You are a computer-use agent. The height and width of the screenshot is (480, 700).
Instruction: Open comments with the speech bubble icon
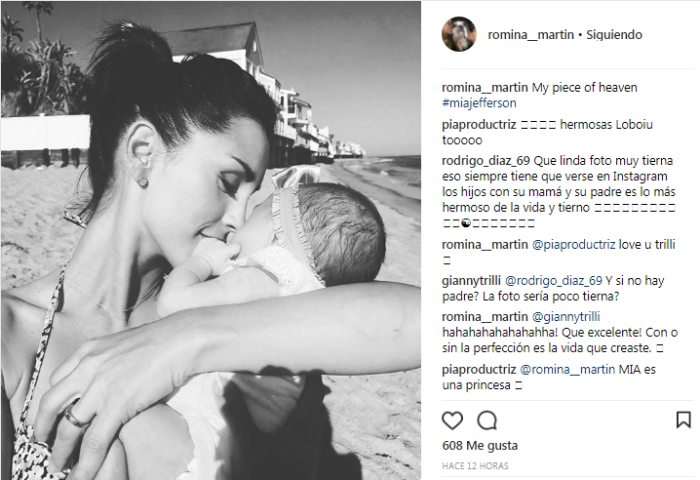point(487,420)
